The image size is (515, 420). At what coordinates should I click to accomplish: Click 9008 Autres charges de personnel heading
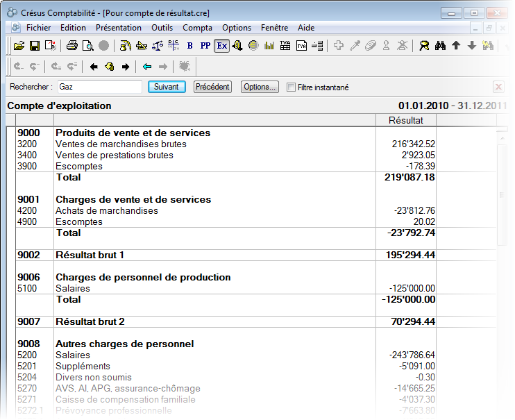point(124,344)
